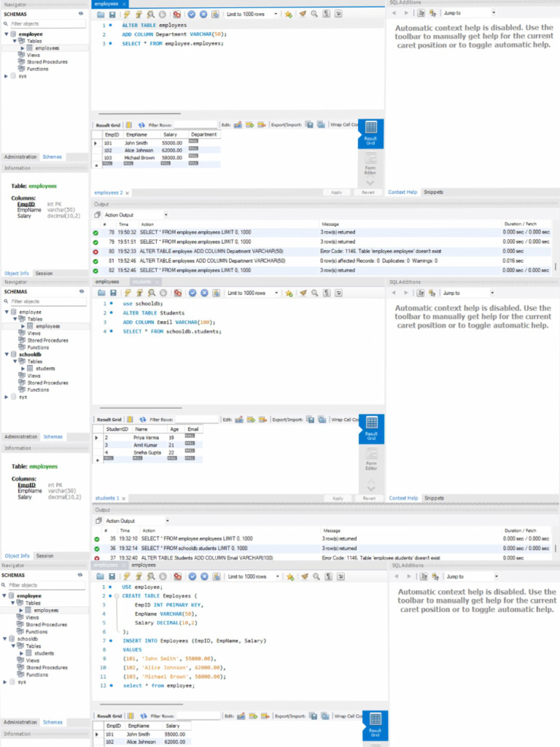Open Form Editor beside Department result grid
Screen dimensions: 560x747
click(370, 163)
